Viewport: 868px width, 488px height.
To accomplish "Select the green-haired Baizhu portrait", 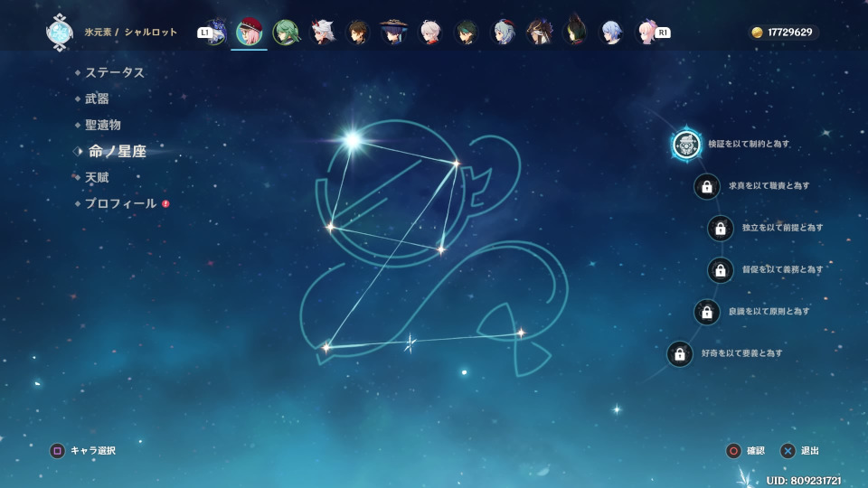I will 286,33.
